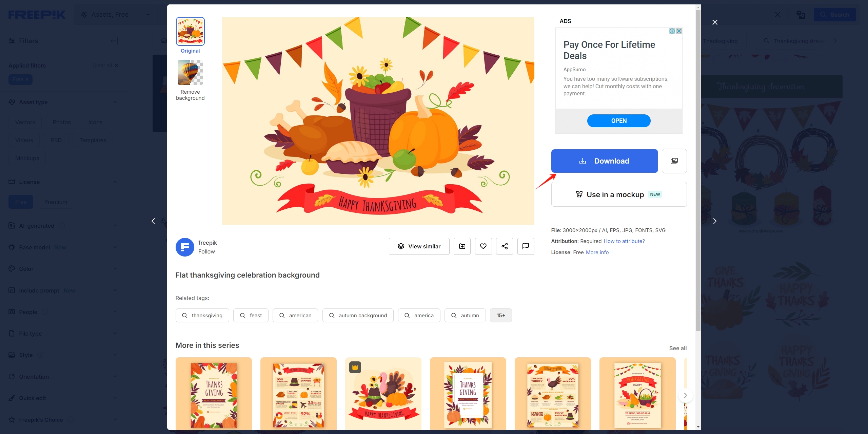Expand the License filter section
This screenshot has height=434, width=868.
(x=62, y=181)
